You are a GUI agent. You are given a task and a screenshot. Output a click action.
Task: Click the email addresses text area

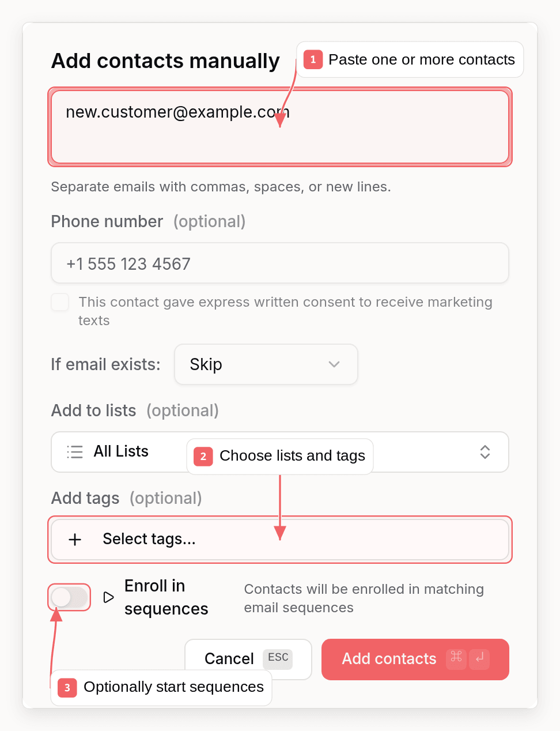[x=280, y=127]
